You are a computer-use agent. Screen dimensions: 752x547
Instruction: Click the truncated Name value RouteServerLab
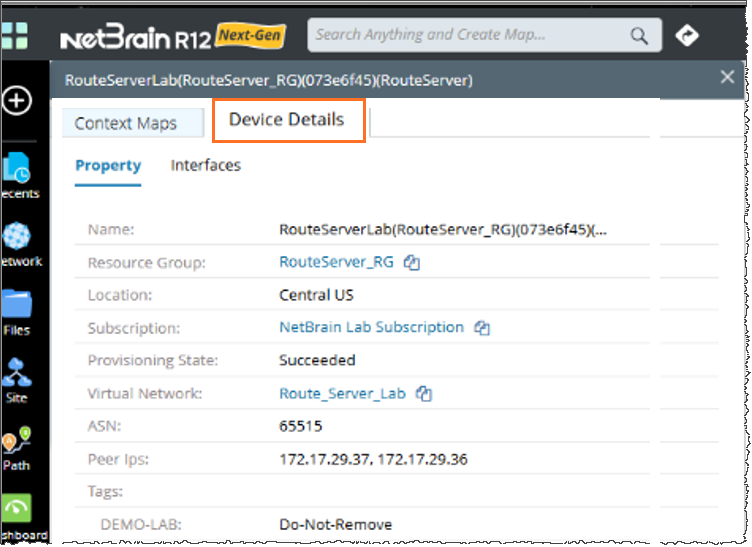[443, 230]
